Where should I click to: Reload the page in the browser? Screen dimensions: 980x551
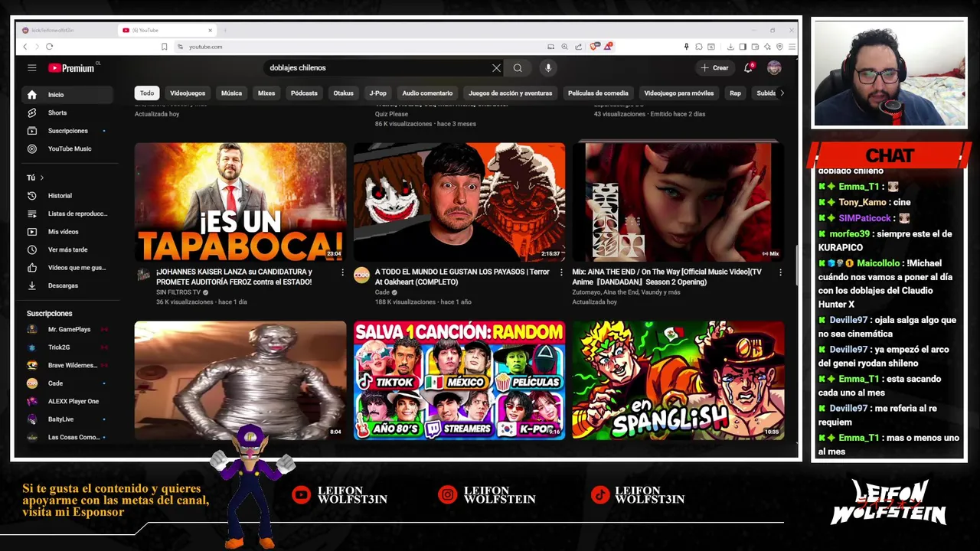[49, 47]
